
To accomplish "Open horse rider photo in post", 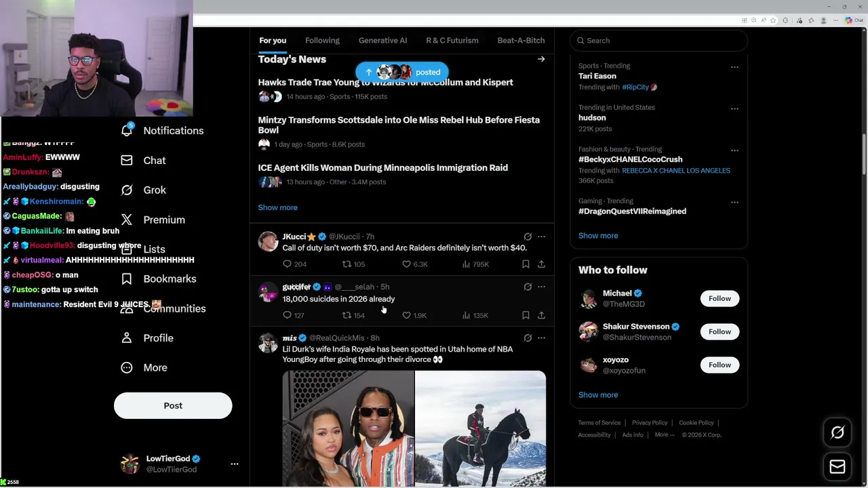I will 481,428.
